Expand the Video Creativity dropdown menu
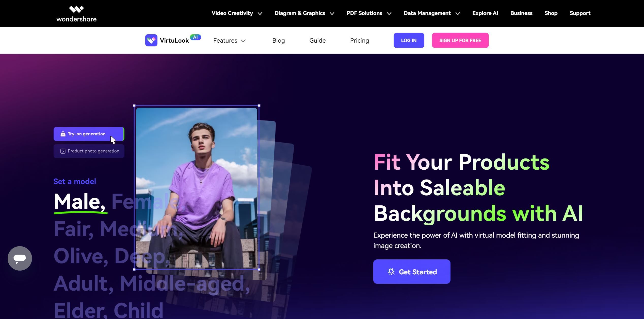This screenshot has height=319, width=644. 236,13
